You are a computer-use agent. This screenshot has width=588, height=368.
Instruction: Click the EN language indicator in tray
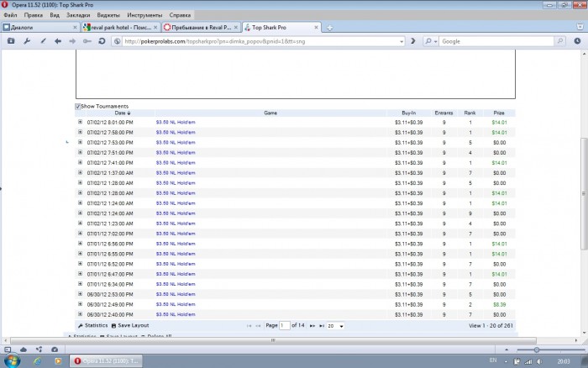[x=493, y=360]
